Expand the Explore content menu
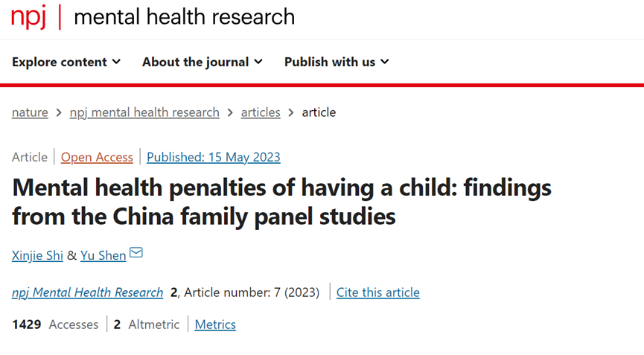The height and width of the screenshot is (355, 644). pos(66,62)
